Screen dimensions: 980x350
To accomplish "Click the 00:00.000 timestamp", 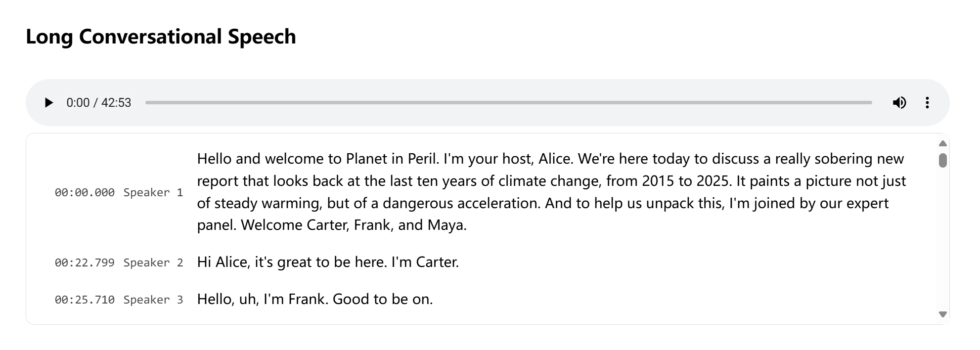I will pyautogui.click(x=85, y=192).
